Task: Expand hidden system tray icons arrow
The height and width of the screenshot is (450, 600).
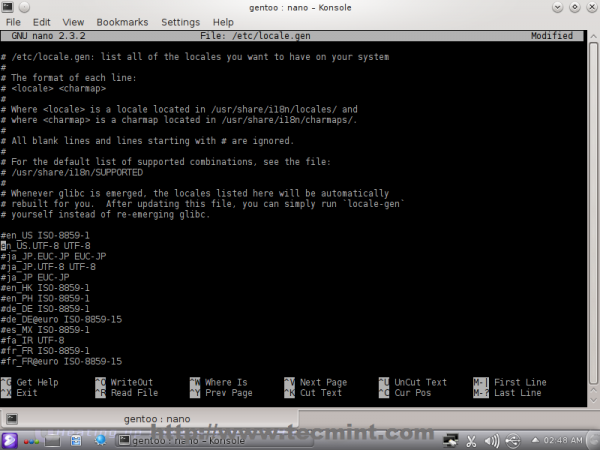Action: [535, 440]
